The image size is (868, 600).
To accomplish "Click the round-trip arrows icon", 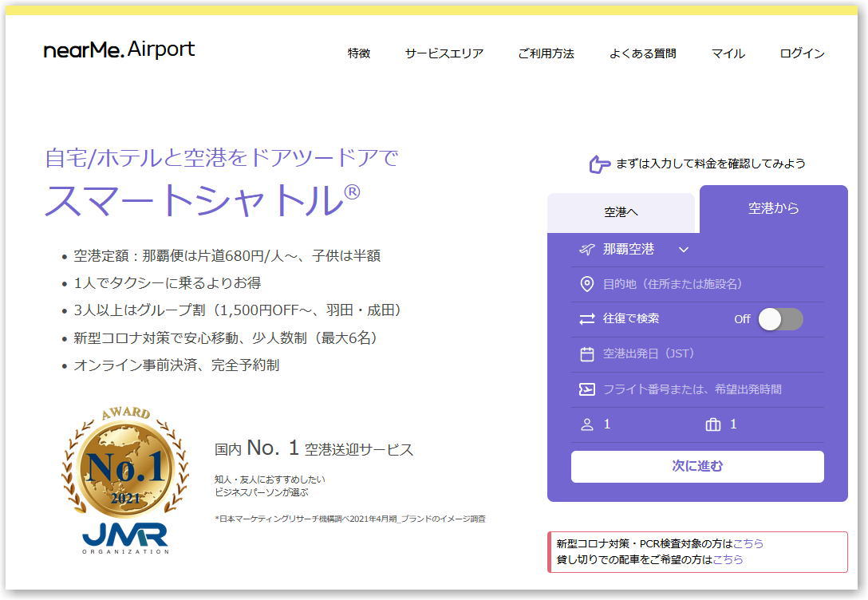I will click(x=587, y=319).
